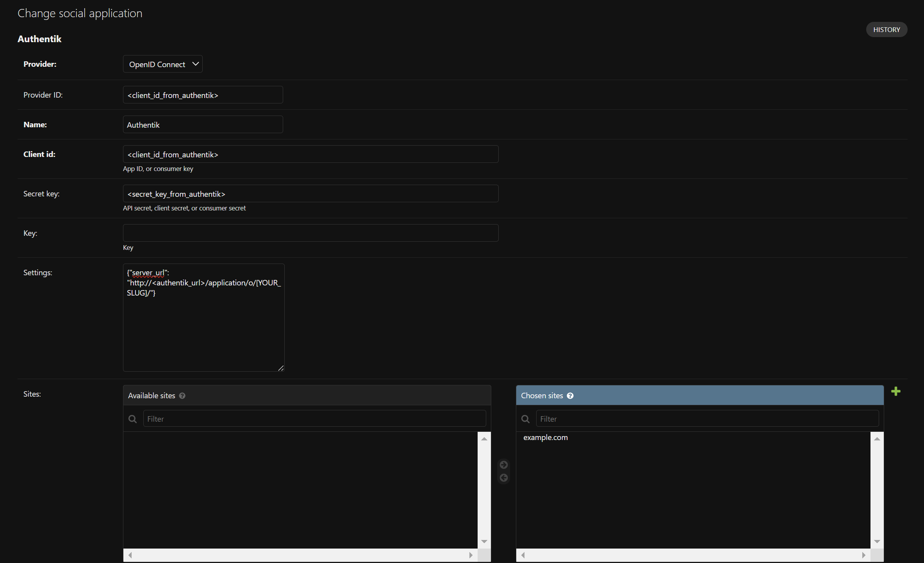Open the HISTORY button
Viewport: 924px width, 563px height.
click(x=887, y=30)
